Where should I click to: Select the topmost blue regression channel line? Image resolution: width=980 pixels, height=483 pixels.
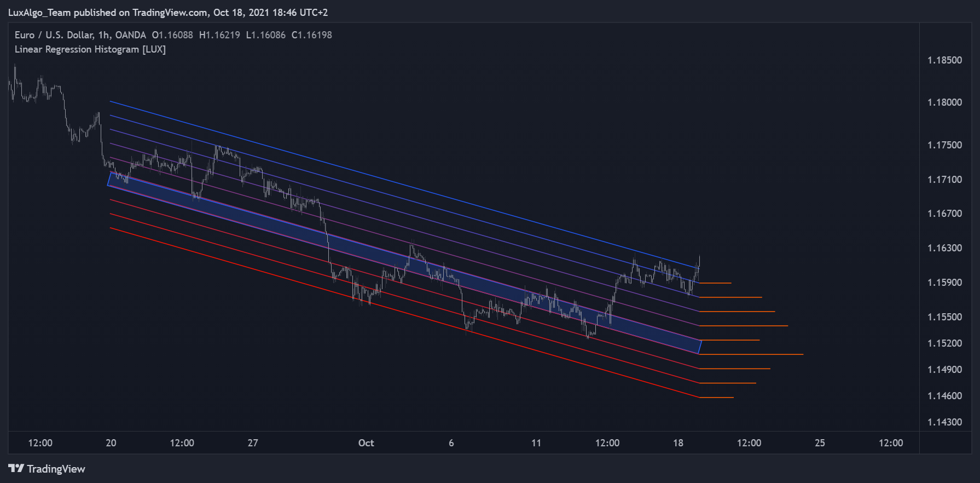point(405,185)
